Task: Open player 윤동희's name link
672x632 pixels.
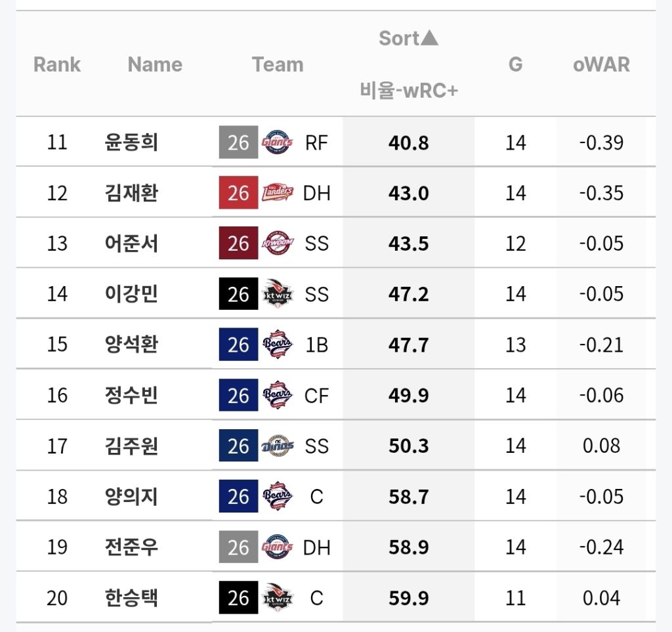Action: [x=131, y=142]
